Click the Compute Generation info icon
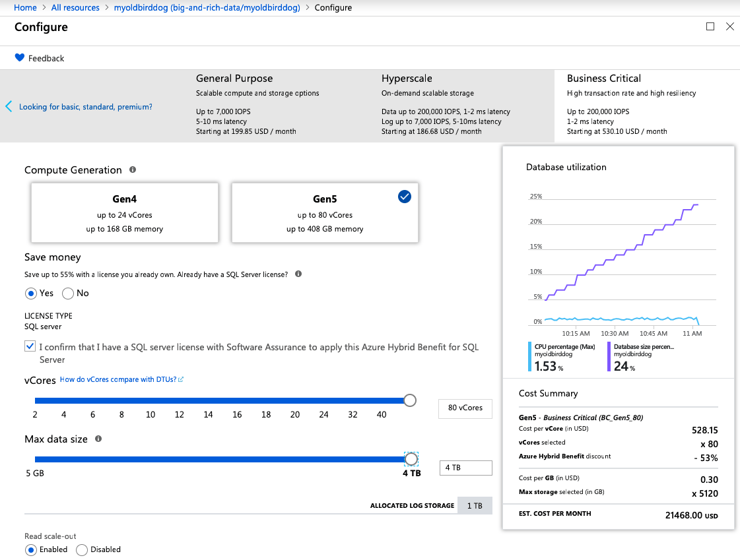 [x=133, y=170]
